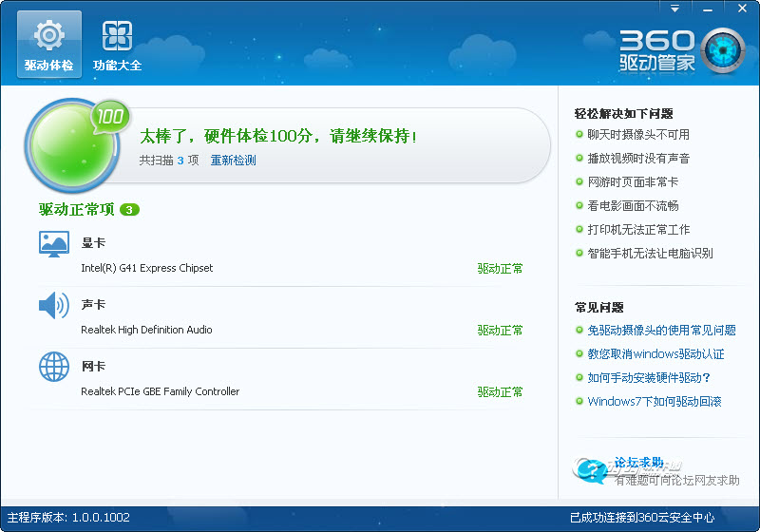Minimize the 360 driver manager window
760x532 pixels.
708,8
